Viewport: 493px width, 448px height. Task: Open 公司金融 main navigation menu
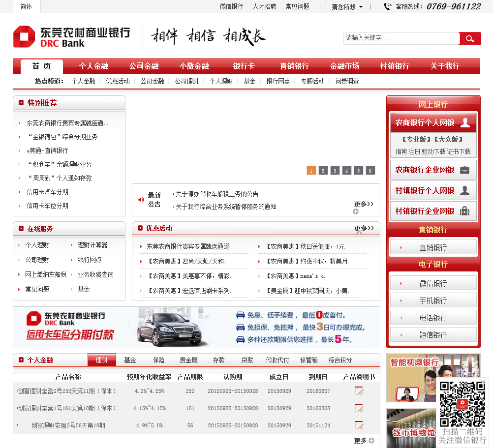144,66
